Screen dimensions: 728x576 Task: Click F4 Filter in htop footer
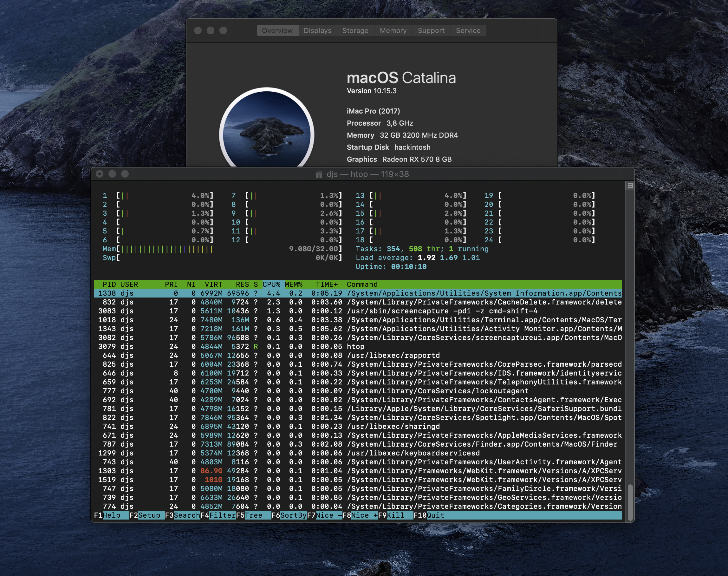218,515
